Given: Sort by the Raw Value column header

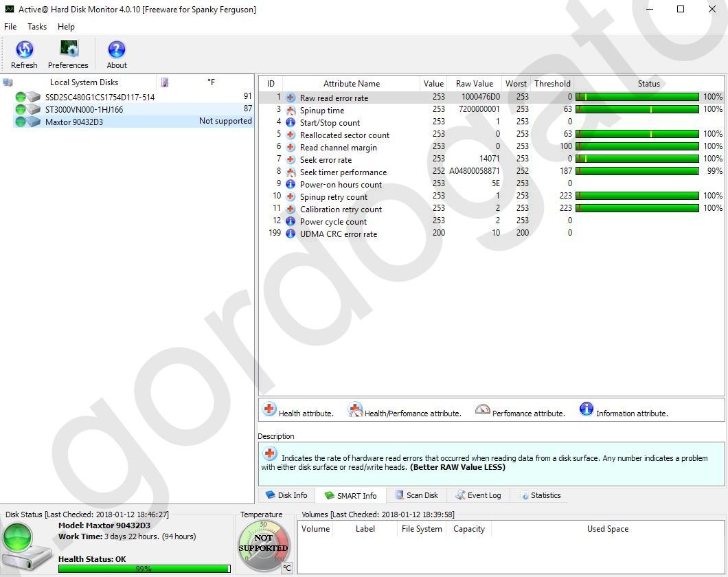Looking at the screenshot, I should [x=474, y=84].
